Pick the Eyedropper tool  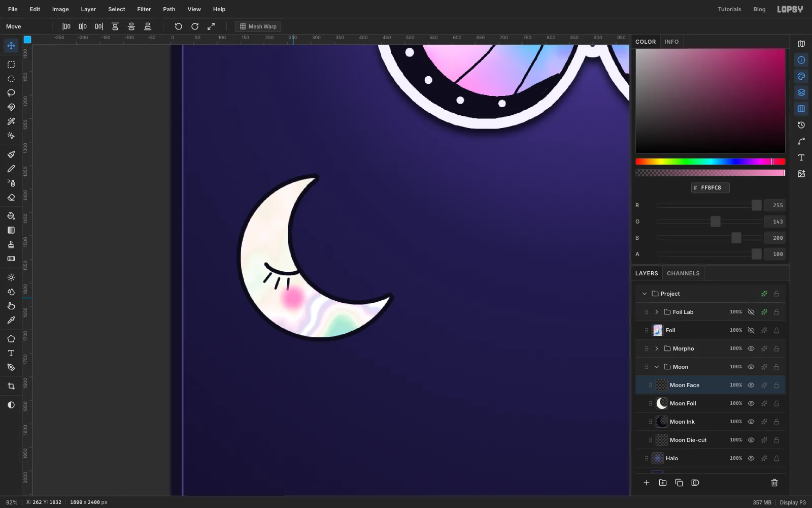tap(11, 320)
